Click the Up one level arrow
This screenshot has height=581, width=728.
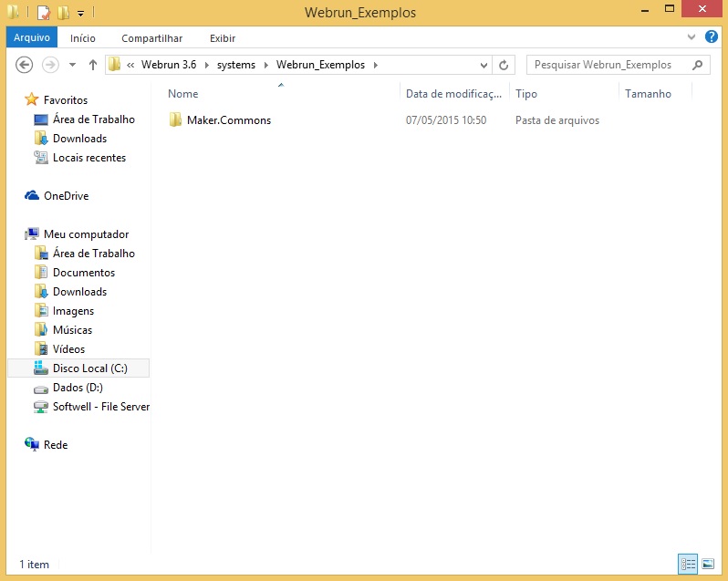[93, 65]
